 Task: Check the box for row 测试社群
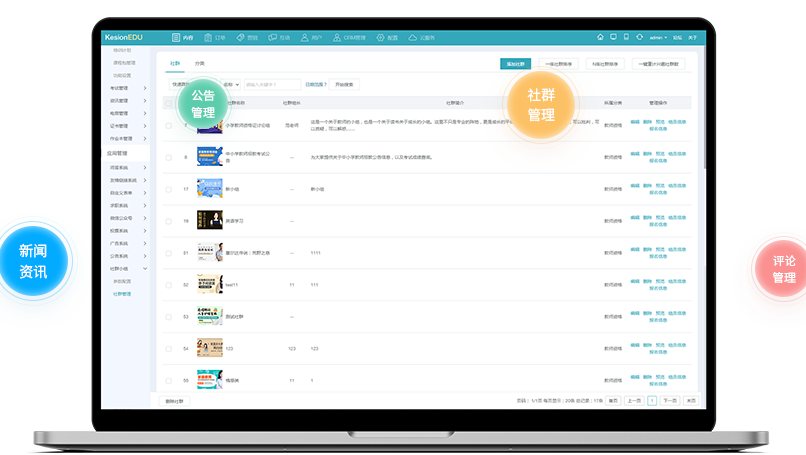pyautogui.click(x=168, y=317)
